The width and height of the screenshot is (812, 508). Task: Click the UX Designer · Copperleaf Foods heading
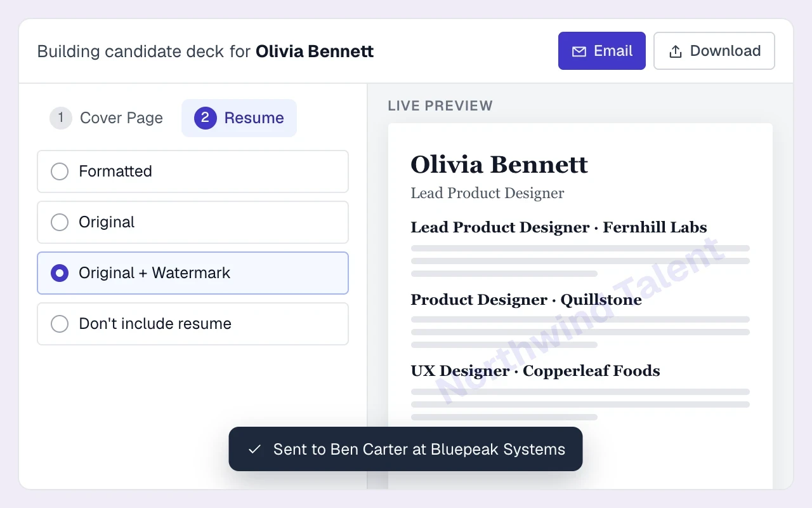coord(535,371)
